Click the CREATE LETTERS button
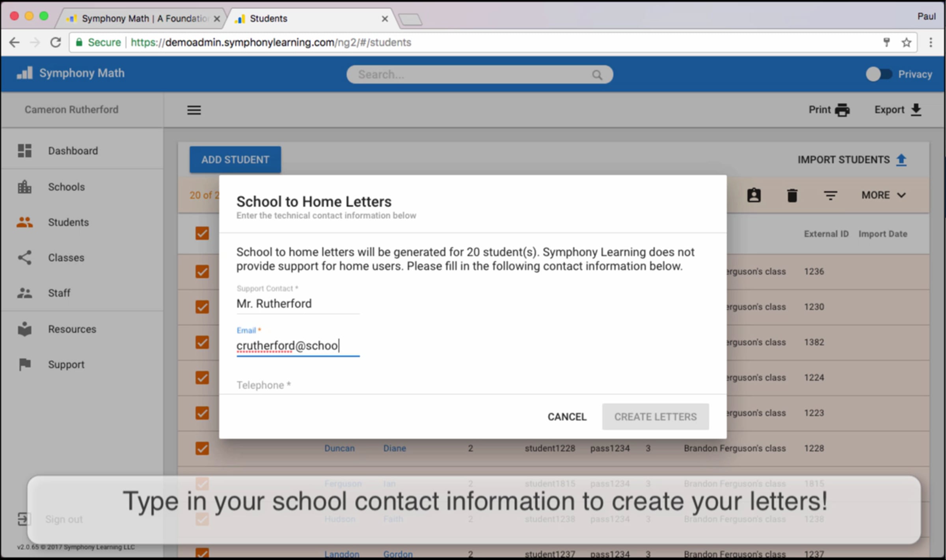Image resolution: width=946 pixels, height=560 pixels. click(655, 417)
